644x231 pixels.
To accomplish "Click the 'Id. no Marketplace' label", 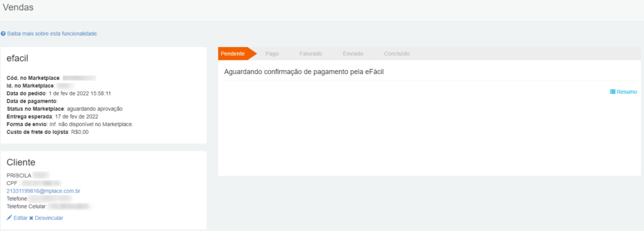I will click(30, 85).
